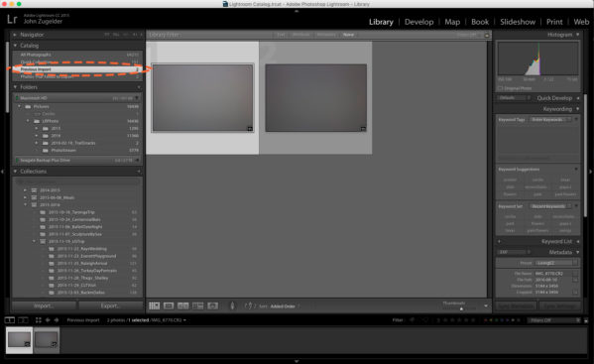Adjust the Thumbnails size slider
594x364 pixels.
[x=461, y=308]
